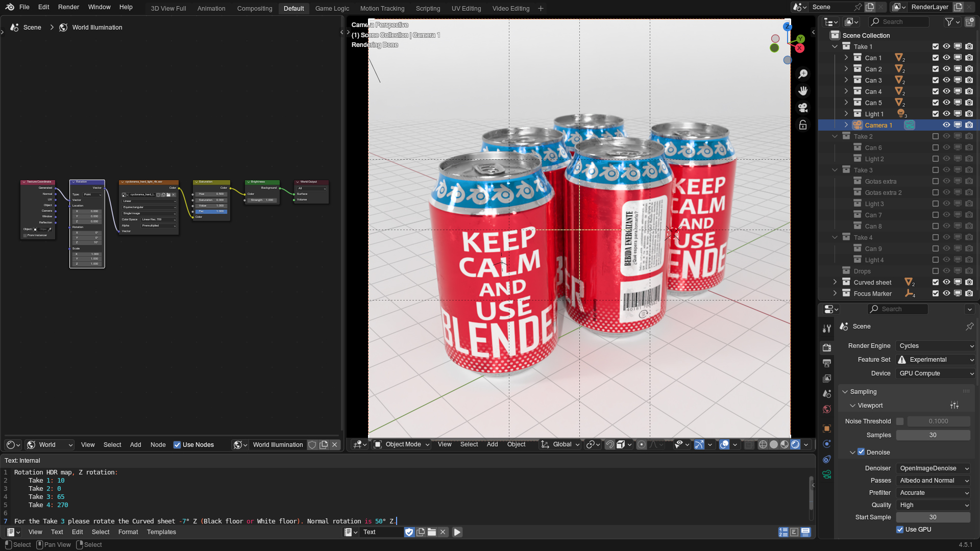Screen dimensions: 980x551
Task: Open node editor Add menu
Action: [x=135, y=445]
